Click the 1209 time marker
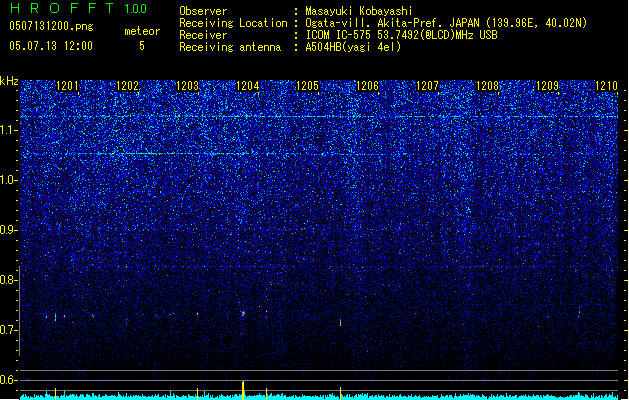629x400 pixels. pos(547,86)
